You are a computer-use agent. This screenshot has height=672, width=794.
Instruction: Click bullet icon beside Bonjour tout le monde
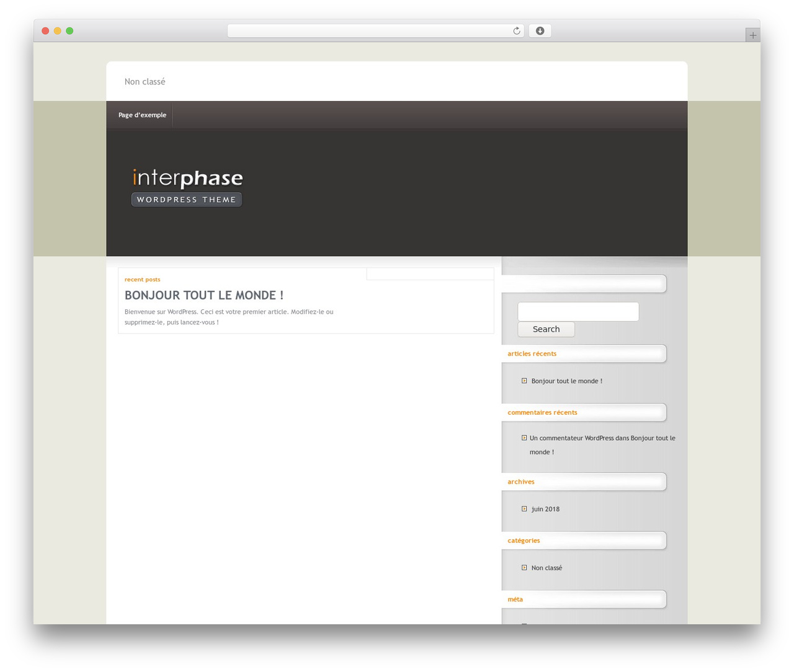[x=524, y=381]
